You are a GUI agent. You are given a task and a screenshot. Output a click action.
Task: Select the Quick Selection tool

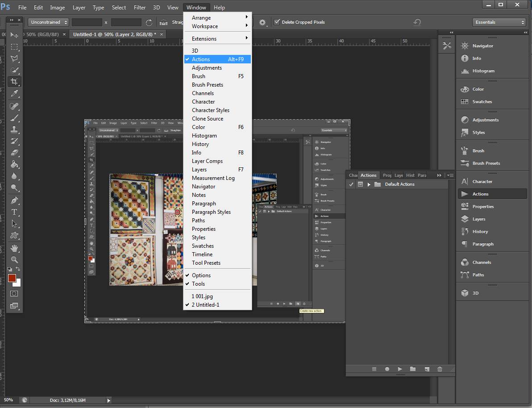[14, 70]
